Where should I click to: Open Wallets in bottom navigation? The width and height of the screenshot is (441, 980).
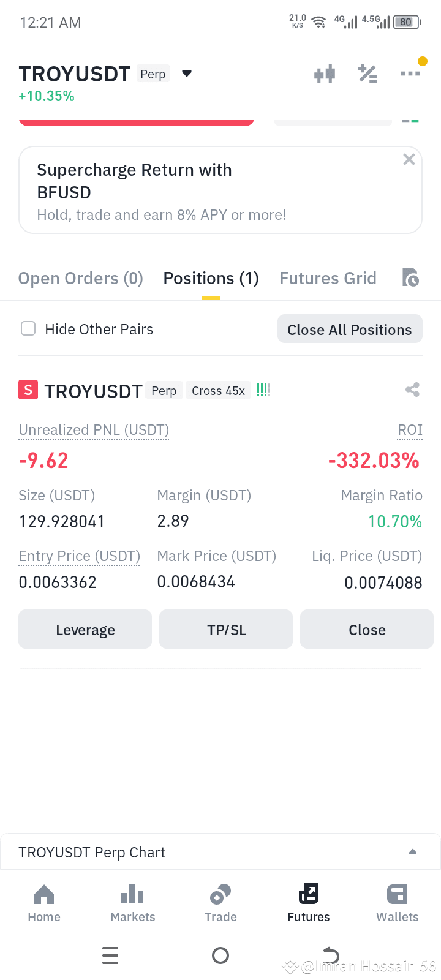pyautogui.click(x=398, y=903)
